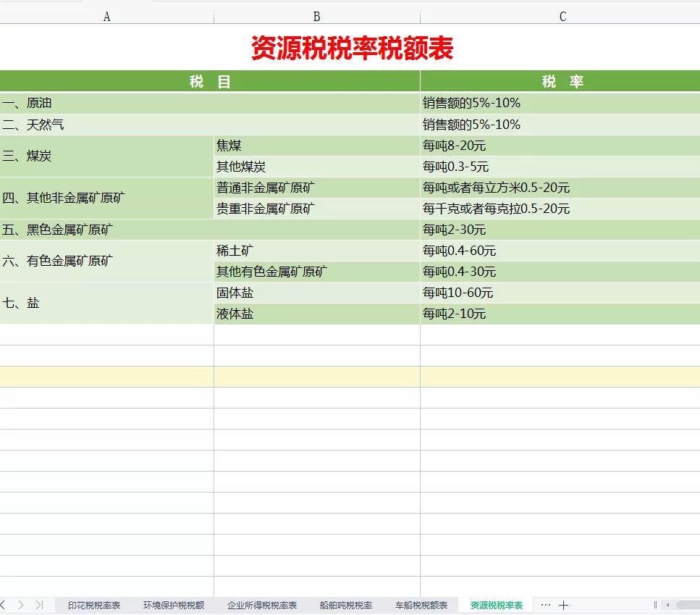
Task: Click the left scroll arrow beside horizontal scrollbar
Action: [668, 605]
